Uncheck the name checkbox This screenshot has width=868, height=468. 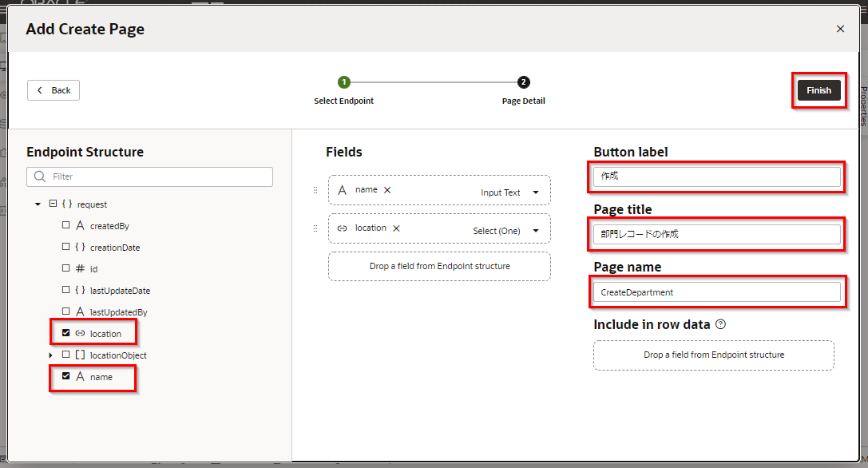tap(66, 376)
